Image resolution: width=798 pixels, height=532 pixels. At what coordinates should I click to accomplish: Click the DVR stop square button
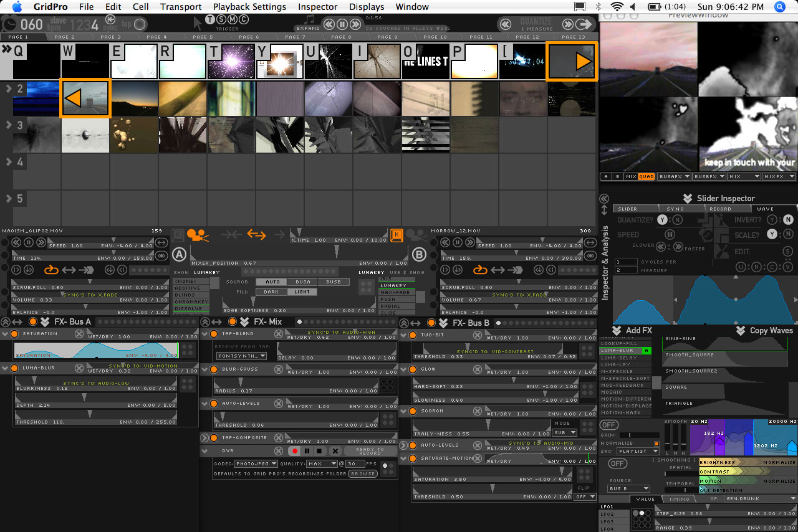click(x=319, y=450)
